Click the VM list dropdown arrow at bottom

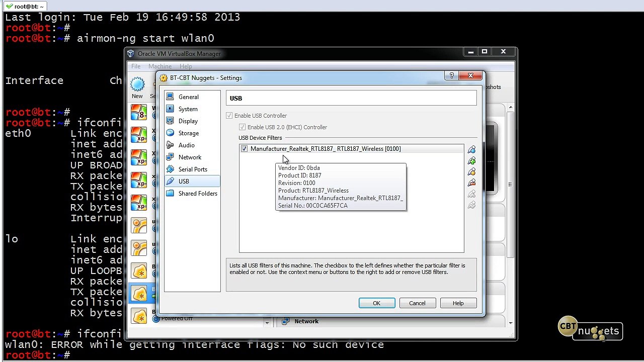267,323
